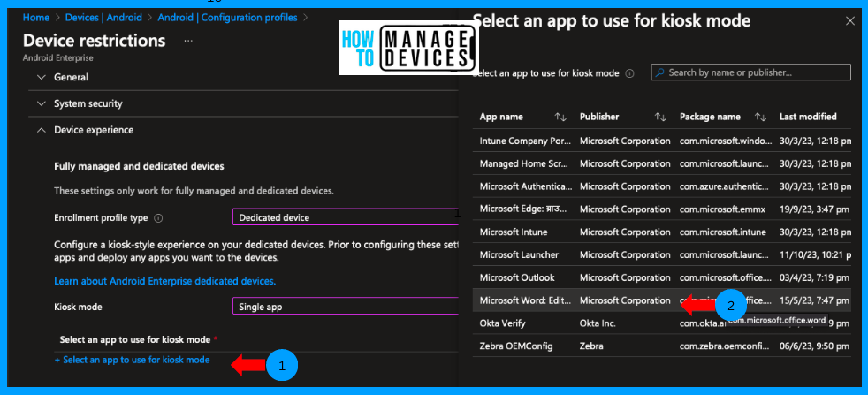Viewport: 868px width, 395px height.
Task: Open the Devices | Android breadcrumb
Action: [x=103, y=17]
